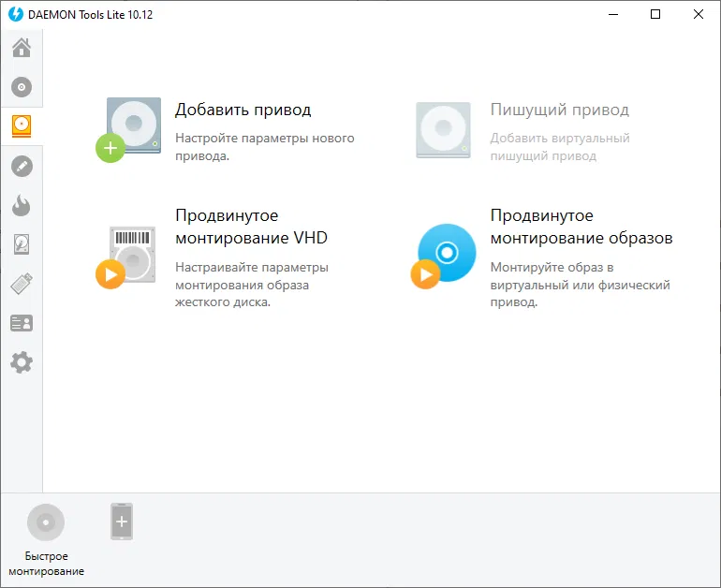Click the description about hard disk image mounting
The image size is (721, 588).
pos(252,285)
